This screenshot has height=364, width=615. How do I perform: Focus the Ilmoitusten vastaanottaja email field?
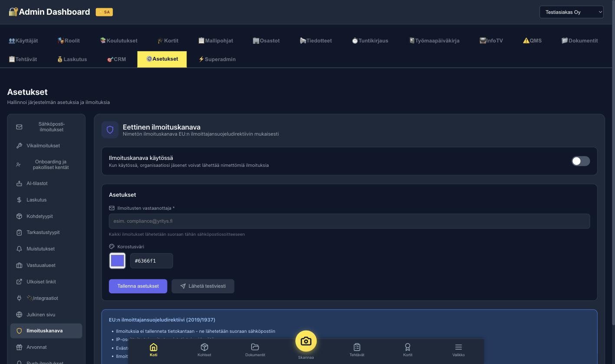pos(349,221)
